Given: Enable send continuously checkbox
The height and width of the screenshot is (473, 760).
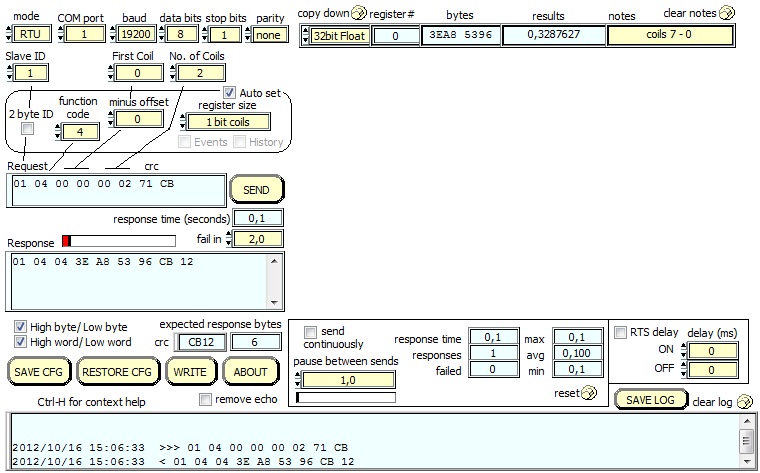Looking at the screenshot, I should coord(310,332).
